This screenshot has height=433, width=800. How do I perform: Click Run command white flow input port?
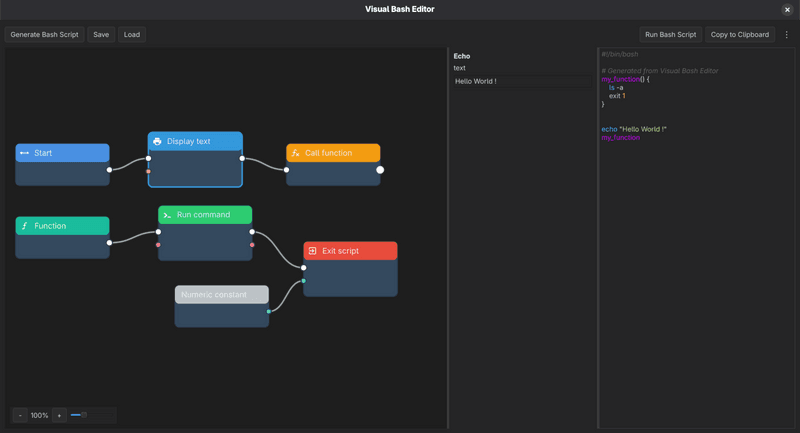tap(159, 232)
